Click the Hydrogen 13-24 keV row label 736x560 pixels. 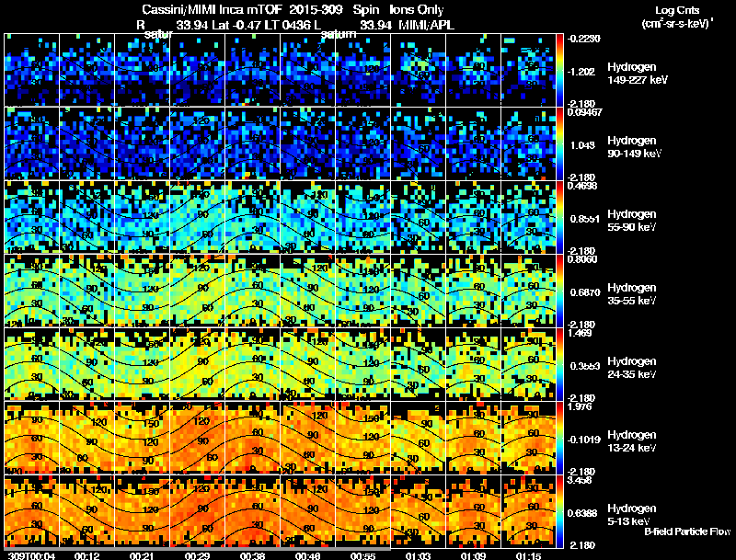631,440
